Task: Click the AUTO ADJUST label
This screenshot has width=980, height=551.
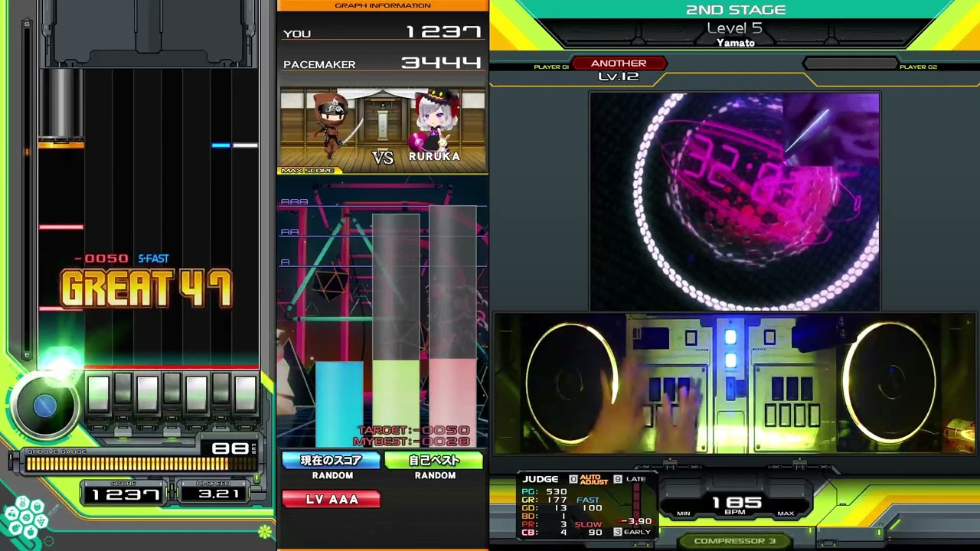Action: pyautogui.click(x=594, y=479)
